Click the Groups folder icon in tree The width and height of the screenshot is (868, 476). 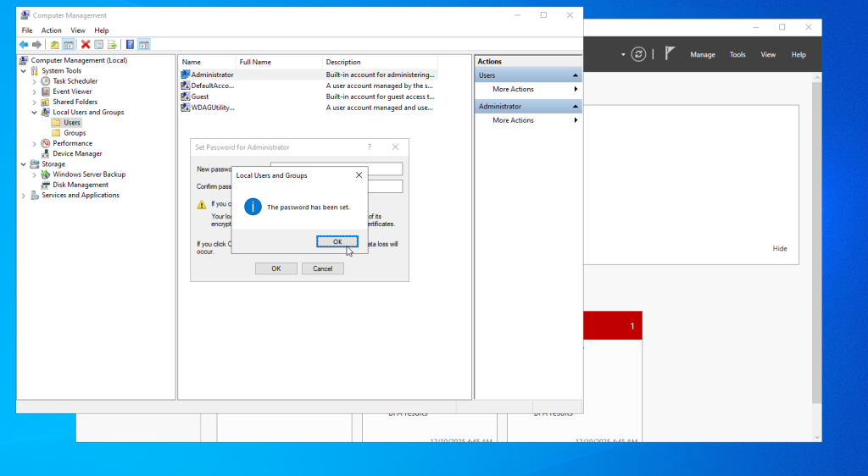pyautogui.click(x=56, y=133)
